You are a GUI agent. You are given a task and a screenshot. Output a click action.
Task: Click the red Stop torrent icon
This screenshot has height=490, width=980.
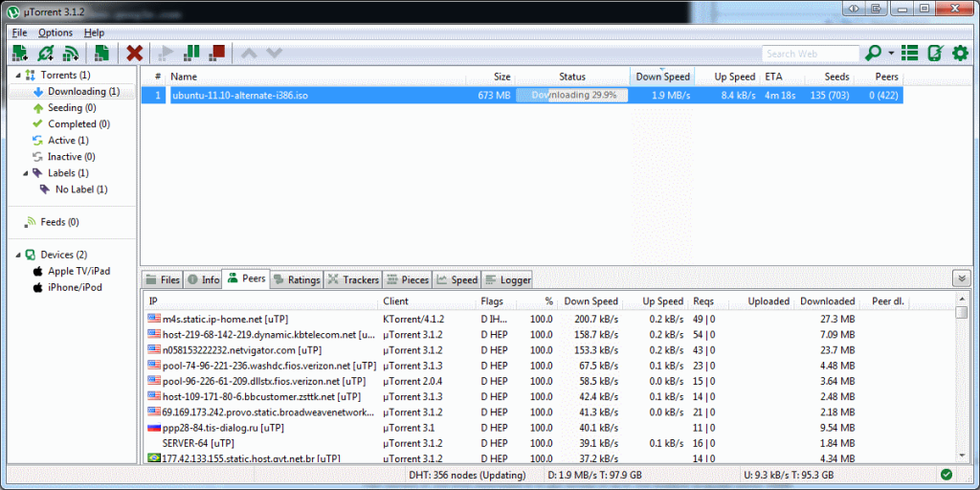click(x=217, y=53)
